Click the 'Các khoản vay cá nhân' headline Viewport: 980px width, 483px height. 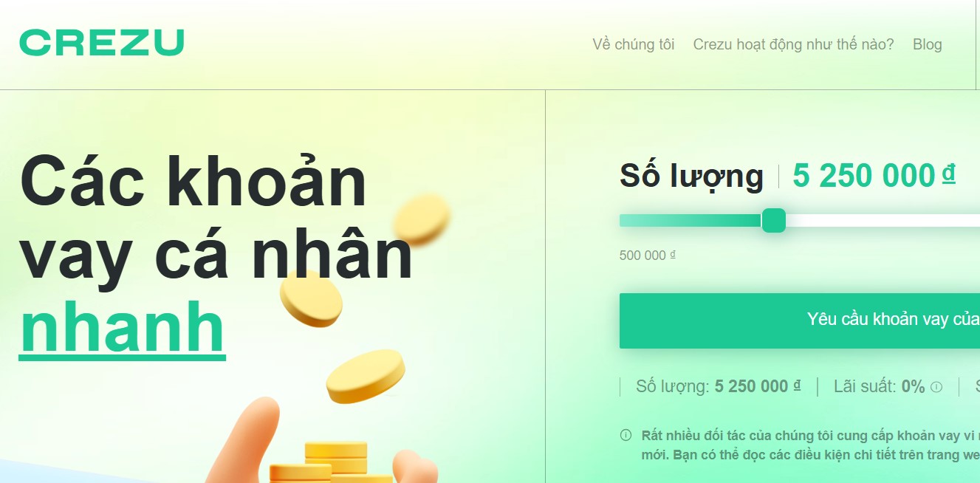coord(216,219)
